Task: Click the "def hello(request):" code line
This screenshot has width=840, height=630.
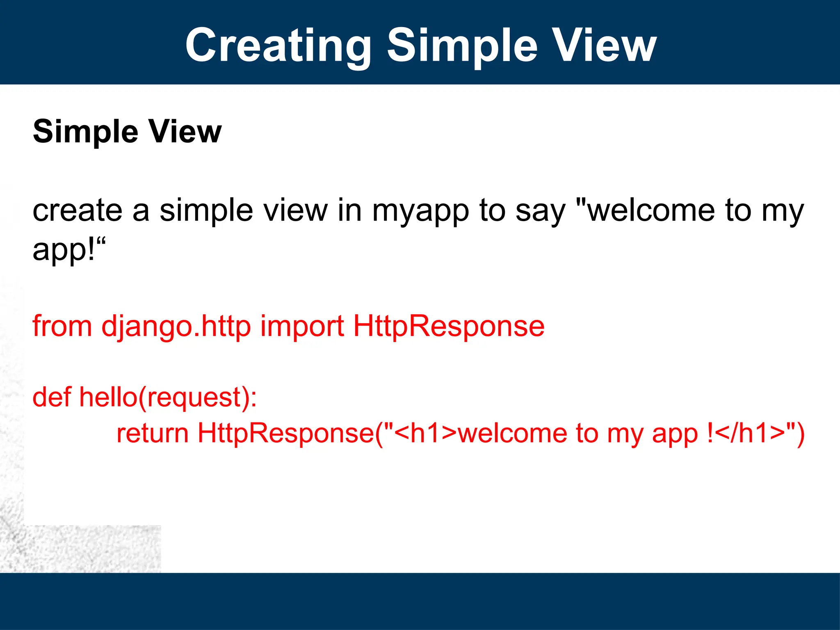Action: (x=144, y=397)
